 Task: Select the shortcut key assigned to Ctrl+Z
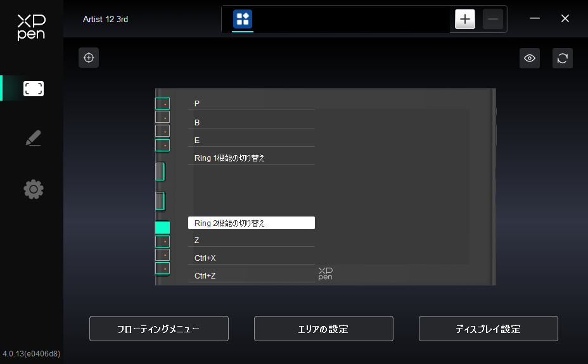click(162, 268)
